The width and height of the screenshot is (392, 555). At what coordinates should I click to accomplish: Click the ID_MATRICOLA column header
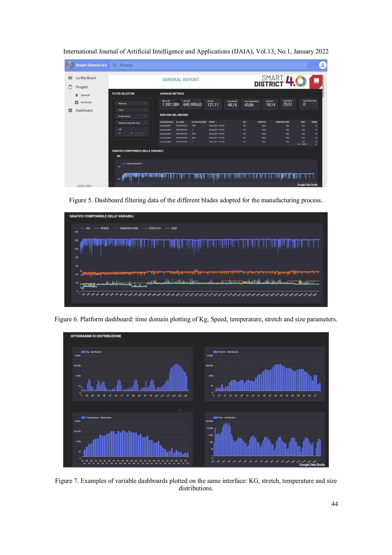(x=167, y=122)
